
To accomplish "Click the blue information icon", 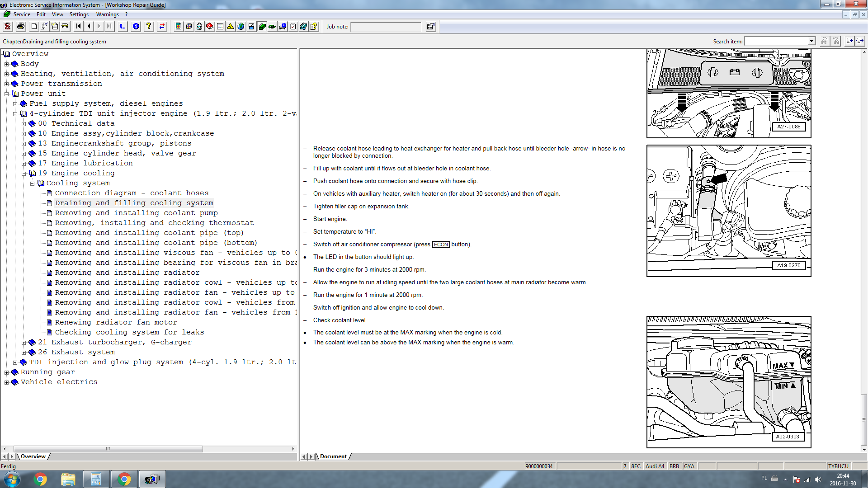I will pos(136,26).
